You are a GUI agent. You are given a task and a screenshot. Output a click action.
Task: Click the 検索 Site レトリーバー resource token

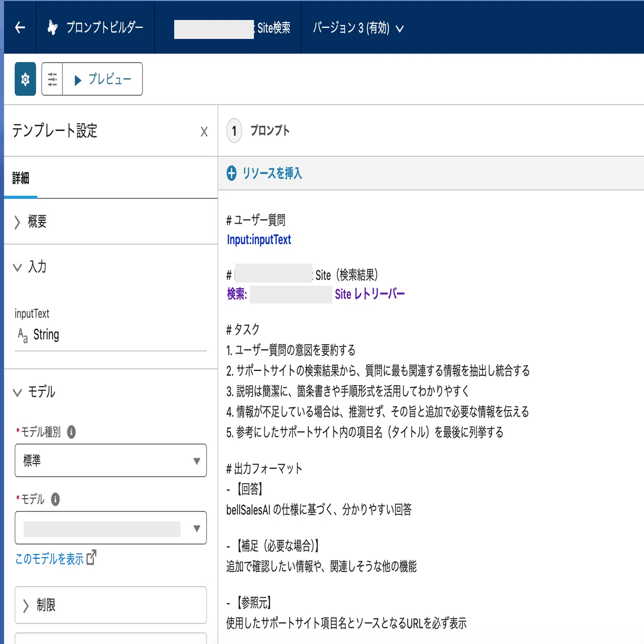316,294
